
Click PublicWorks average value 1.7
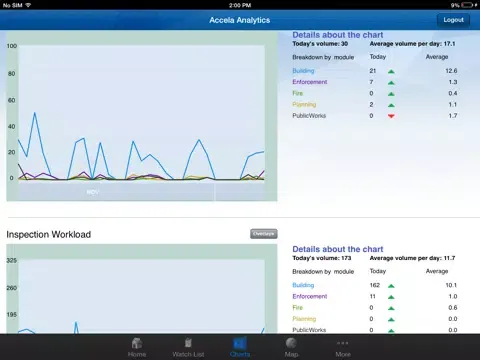pos(453,116)
